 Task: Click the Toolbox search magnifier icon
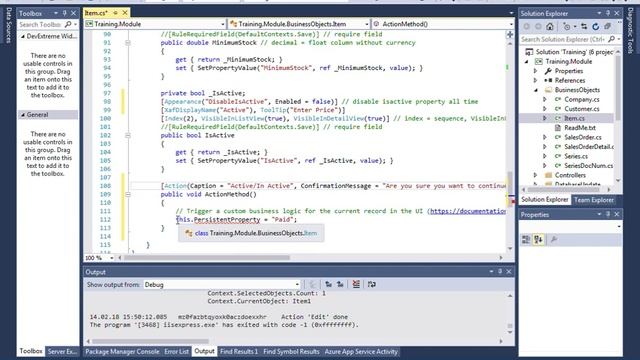click(x=68, y=24)
